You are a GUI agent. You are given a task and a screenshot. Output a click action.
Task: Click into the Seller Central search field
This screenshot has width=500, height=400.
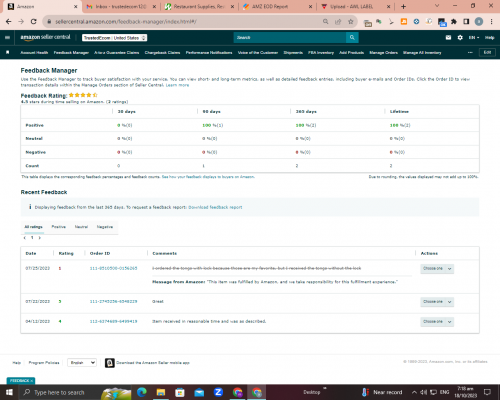290,38
